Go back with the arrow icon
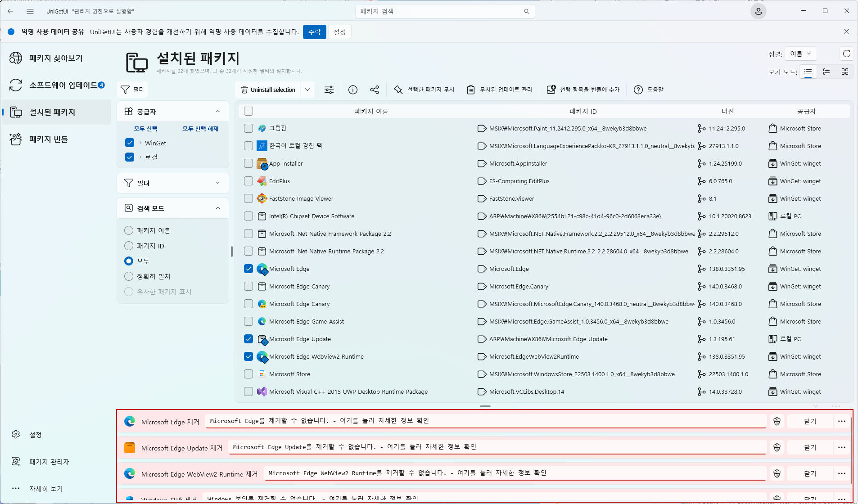 click(10, 11)
